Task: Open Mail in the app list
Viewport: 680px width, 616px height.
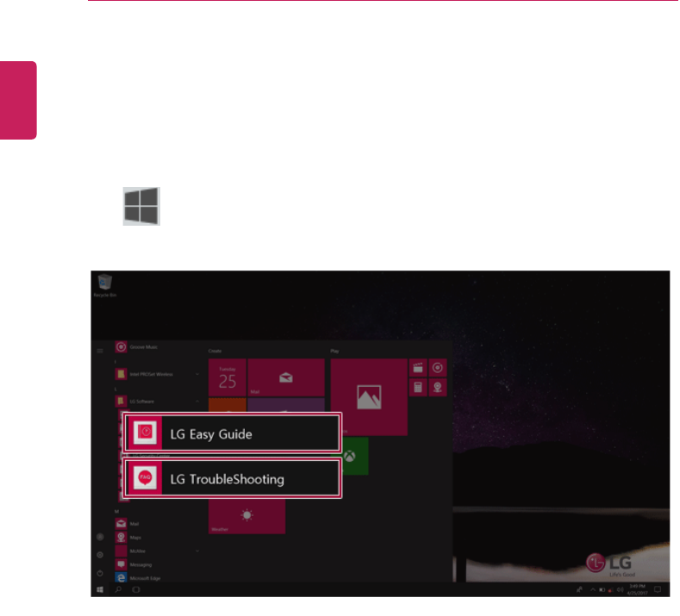Action: (128, 524)
